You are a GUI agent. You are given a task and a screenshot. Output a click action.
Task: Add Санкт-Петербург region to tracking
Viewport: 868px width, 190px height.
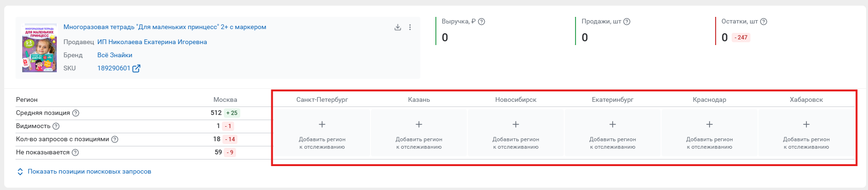point(322,133)
